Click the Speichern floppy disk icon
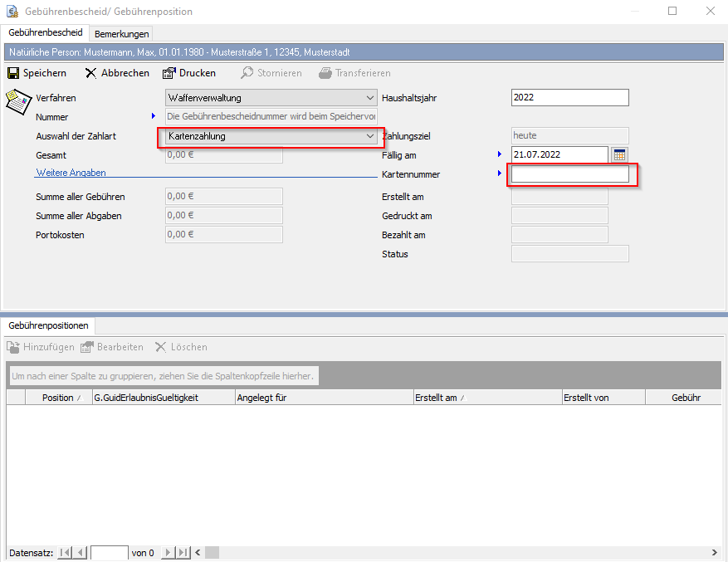Screen dimensions: 728x562 click(x=13, y=73)
